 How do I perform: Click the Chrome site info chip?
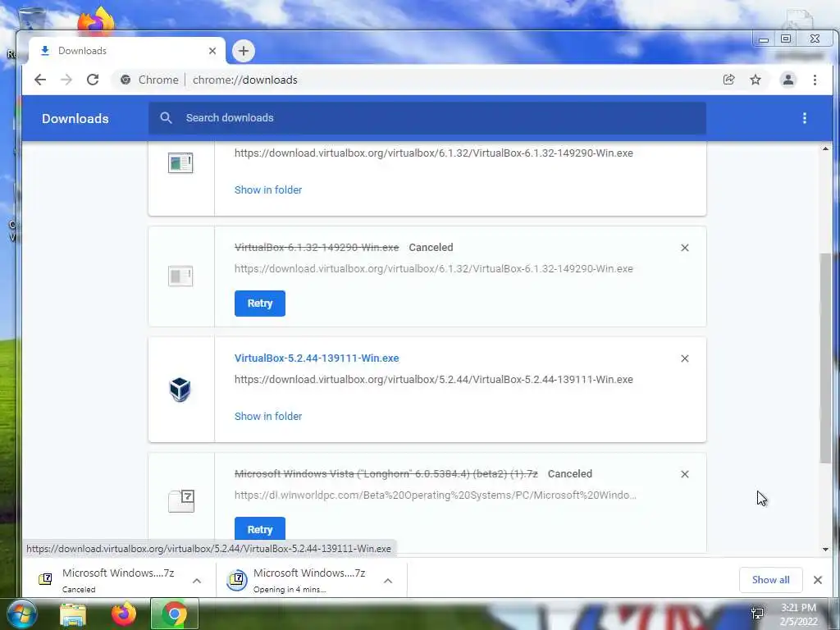click(149, 80)
